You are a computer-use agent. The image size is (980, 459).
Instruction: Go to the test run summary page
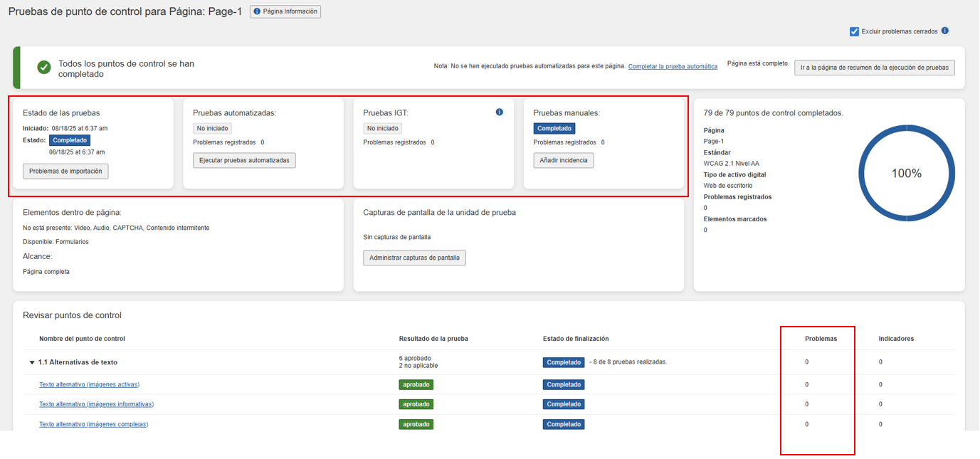tap(874, 67)
